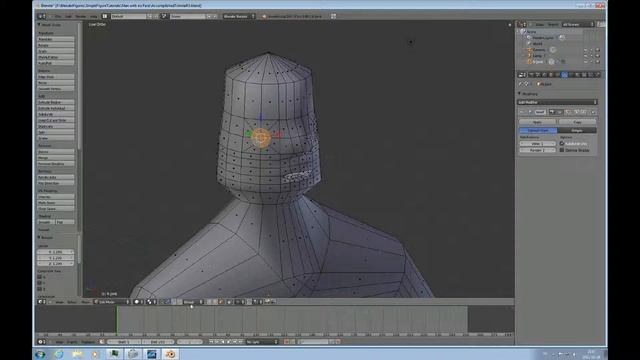Screen dimensions: 640x360
Task: Collapse the Subsurf modifier with its arrow
Action: pyautogui.click(x=522, y=112)
